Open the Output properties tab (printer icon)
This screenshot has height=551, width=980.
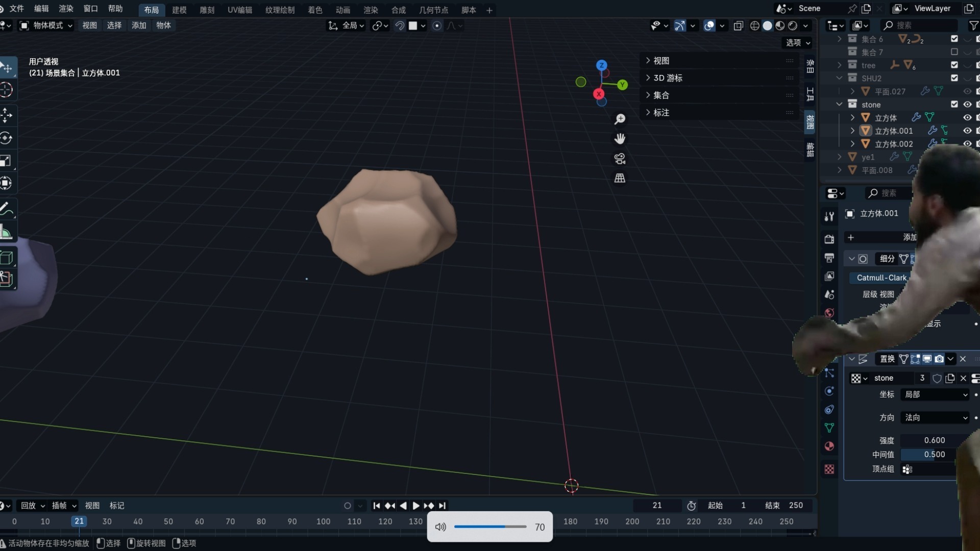click(x=829, y=258)
